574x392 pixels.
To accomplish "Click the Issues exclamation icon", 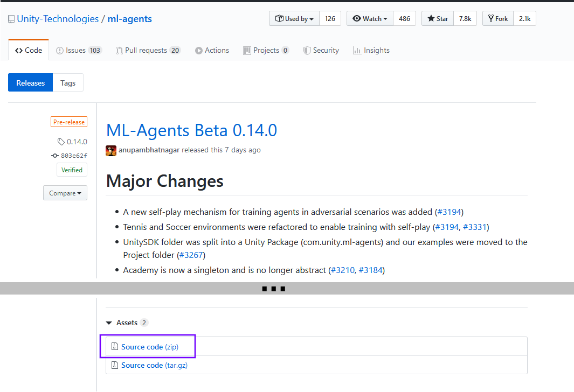I will tap(60, 51).
